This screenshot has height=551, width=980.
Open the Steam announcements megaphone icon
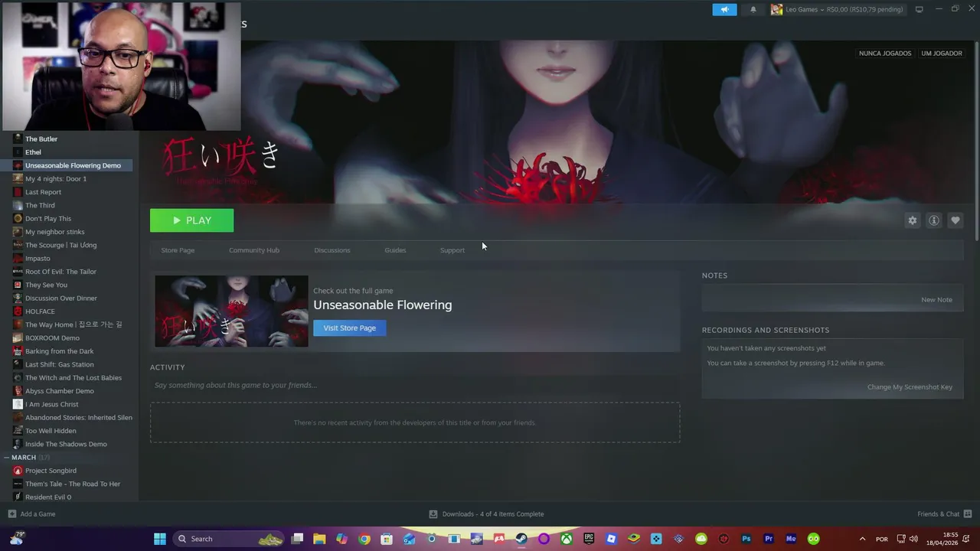724,9
